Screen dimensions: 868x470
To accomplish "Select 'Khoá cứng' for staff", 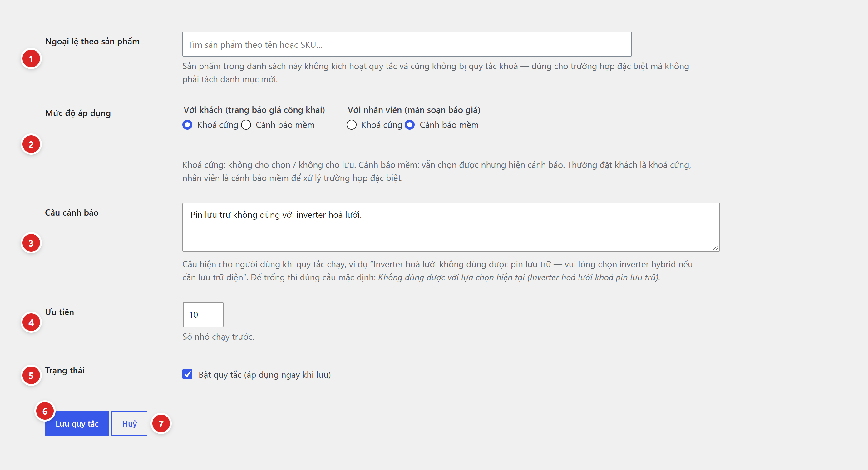I will click(352, 125).
